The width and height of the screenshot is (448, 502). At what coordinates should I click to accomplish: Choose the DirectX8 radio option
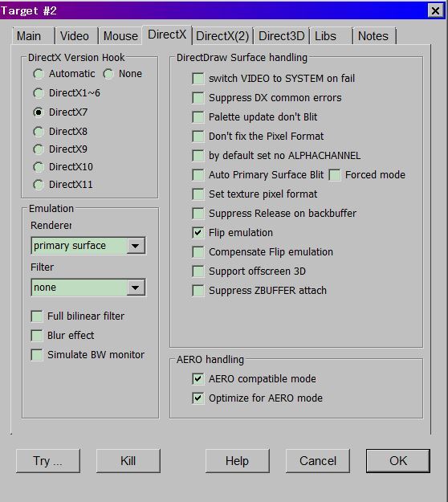point(39,132)
